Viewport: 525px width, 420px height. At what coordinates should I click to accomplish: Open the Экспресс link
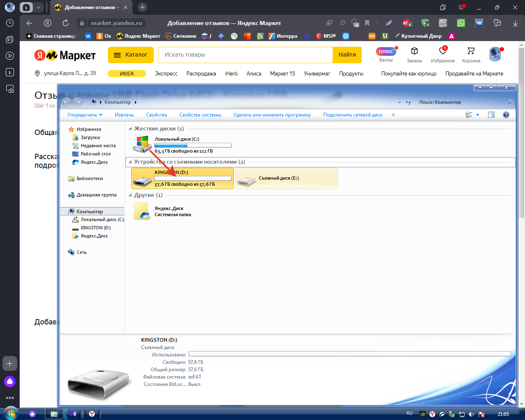tap(166, 73)
